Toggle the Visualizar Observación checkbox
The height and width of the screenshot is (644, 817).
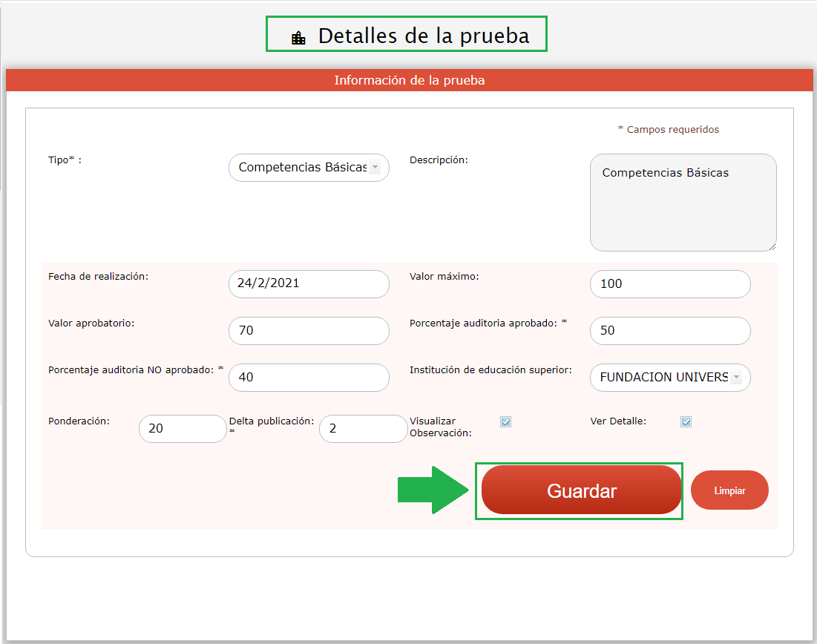point(505,421)
